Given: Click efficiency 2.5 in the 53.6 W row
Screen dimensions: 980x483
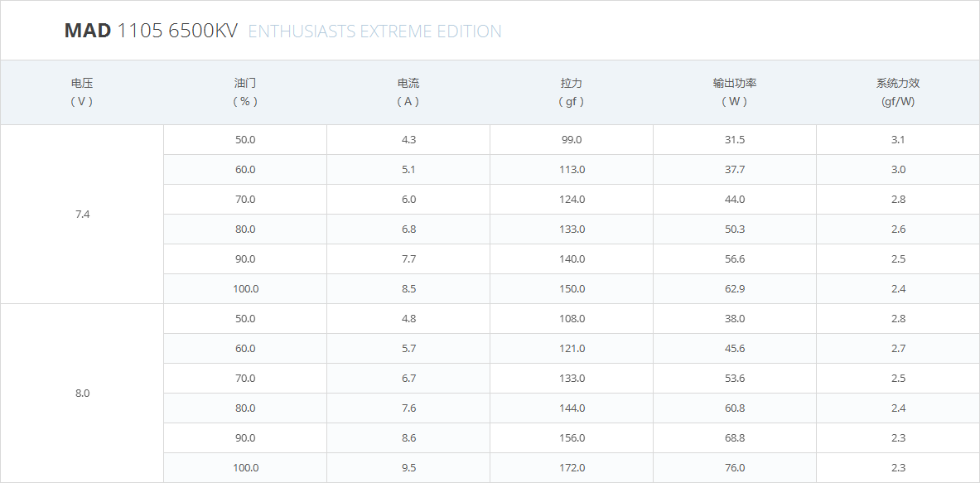Looking at the screenshot, I should click(898, 378).
